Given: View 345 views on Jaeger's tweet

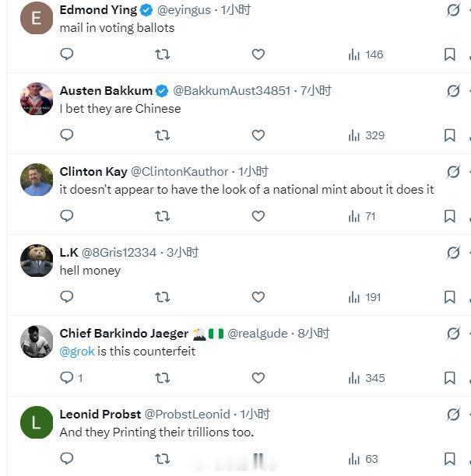Looking at the screenshot, I should [x=366, y=378].
